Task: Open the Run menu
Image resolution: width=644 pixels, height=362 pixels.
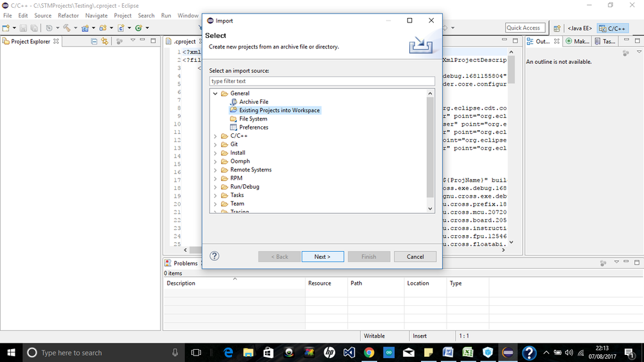Action: (x=166, y=15)
